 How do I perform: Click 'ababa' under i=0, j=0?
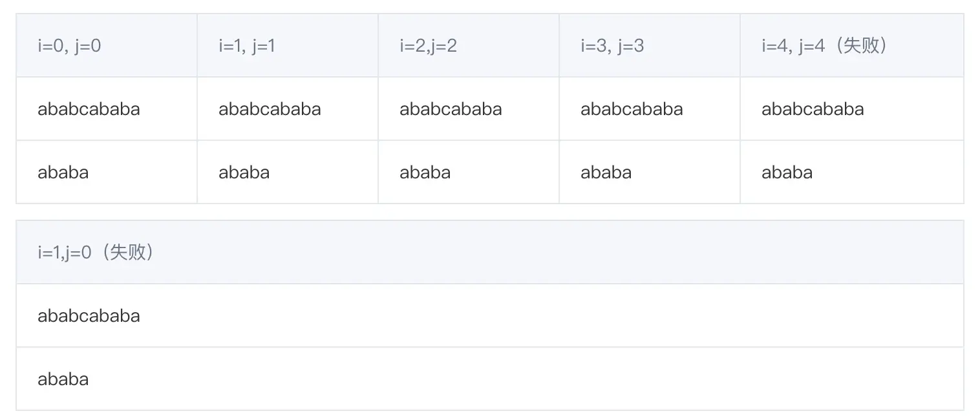click(63, 172)
